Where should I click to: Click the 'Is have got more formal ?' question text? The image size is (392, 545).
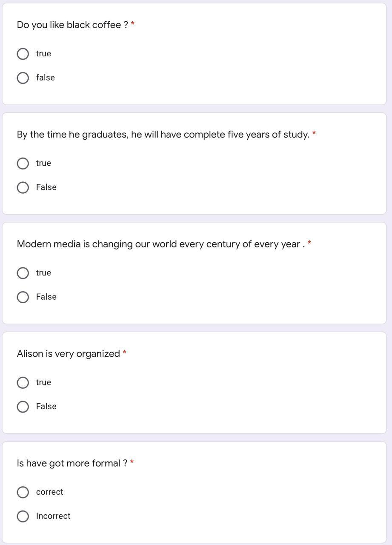(72, 463)
